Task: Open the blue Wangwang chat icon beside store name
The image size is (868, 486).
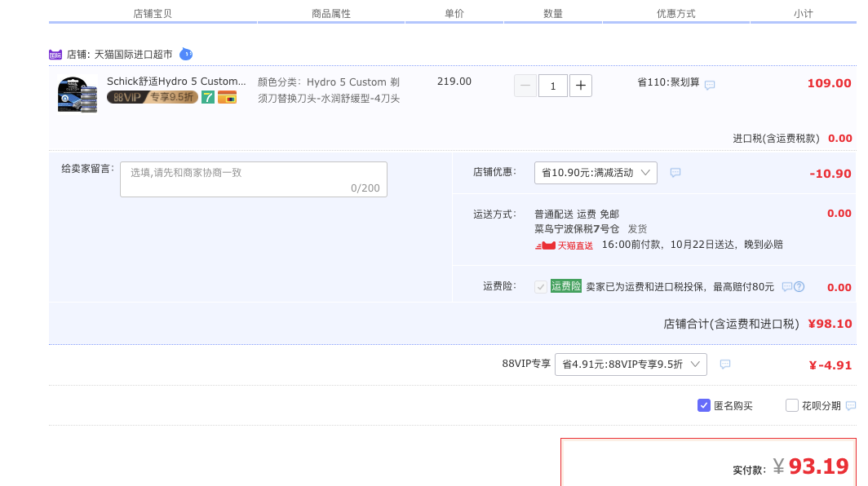Action: (x=186, y=55)
